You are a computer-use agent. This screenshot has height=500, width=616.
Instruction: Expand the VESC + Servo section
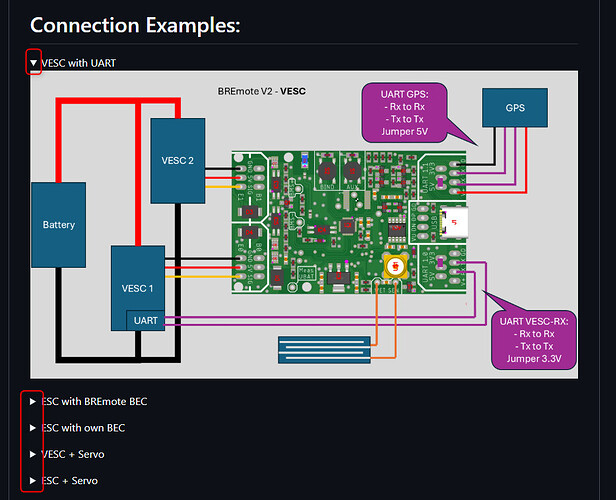click(33, 454)
